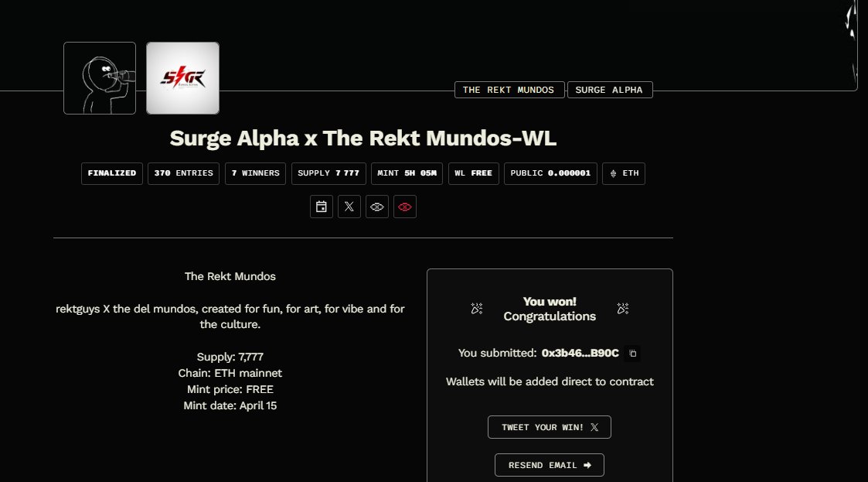The width and height of the screenshot is (868, 482).
Task: Click the white eye icon button
Action: [x=377, y=207]
